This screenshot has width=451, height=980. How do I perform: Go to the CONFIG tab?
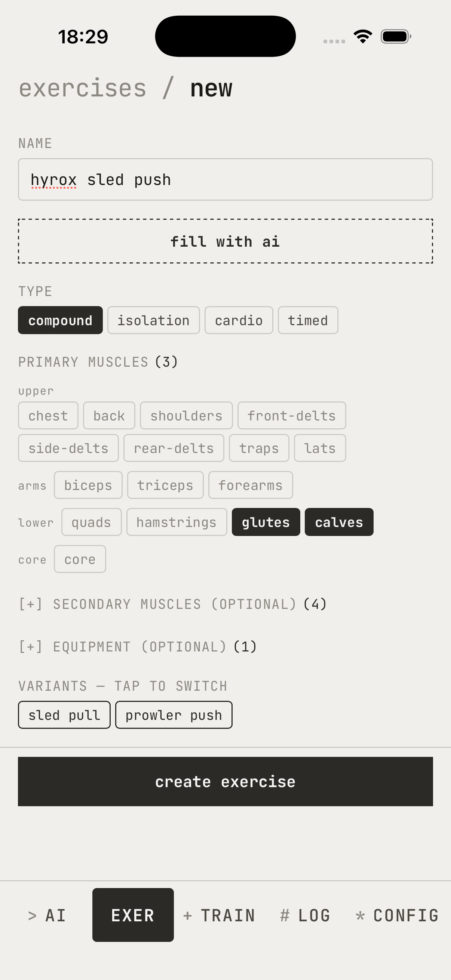point(398,915)
